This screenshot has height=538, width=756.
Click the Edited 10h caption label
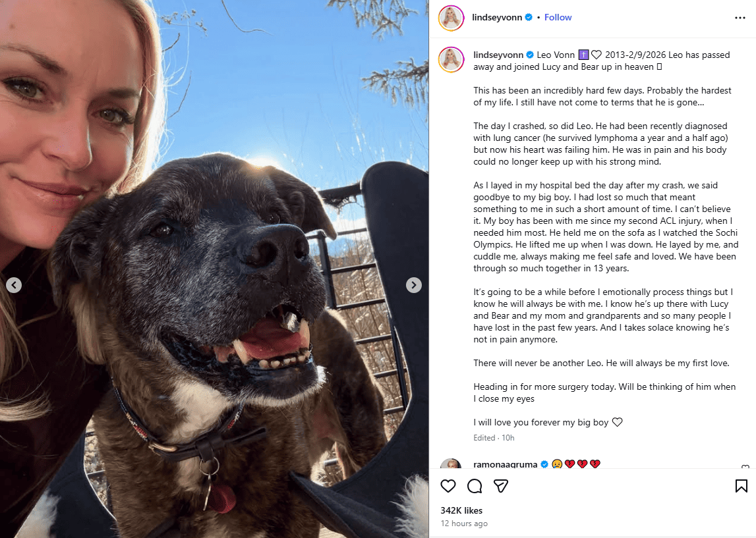(x=494, y=438)
